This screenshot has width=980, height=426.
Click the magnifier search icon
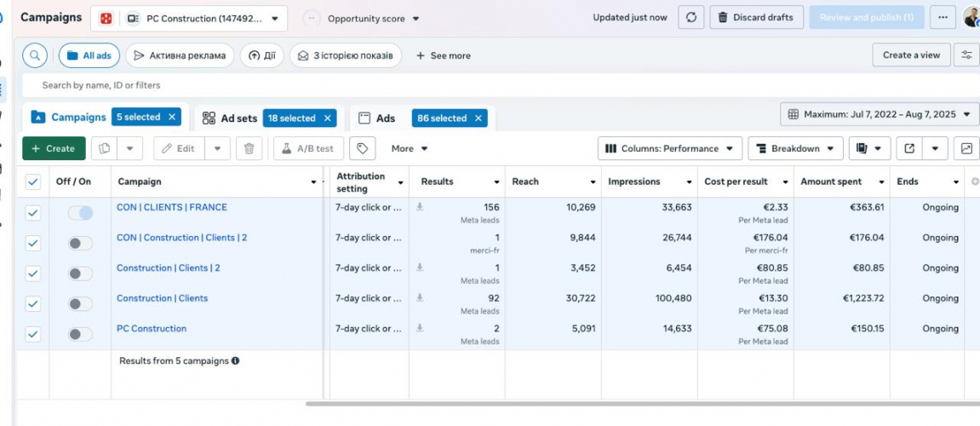(x=35, y=55)
